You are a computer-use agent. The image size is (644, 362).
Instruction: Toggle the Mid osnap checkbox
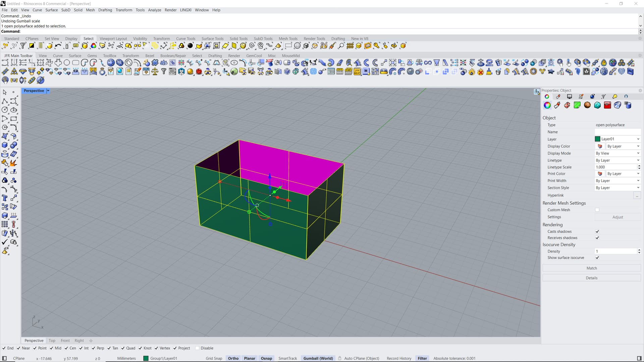pos(51,348)
